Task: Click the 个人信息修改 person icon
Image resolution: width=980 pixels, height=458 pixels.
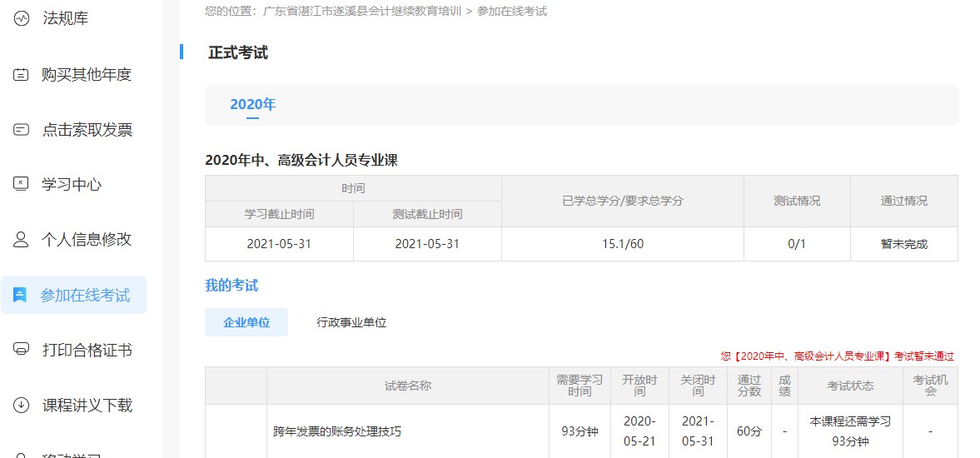Action: [x=22, y=239]
